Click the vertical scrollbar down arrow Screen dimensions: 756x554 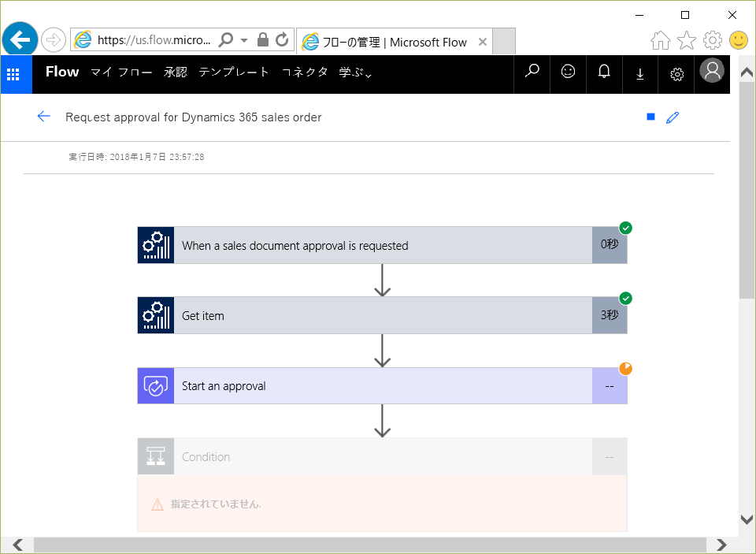[747, 519]
